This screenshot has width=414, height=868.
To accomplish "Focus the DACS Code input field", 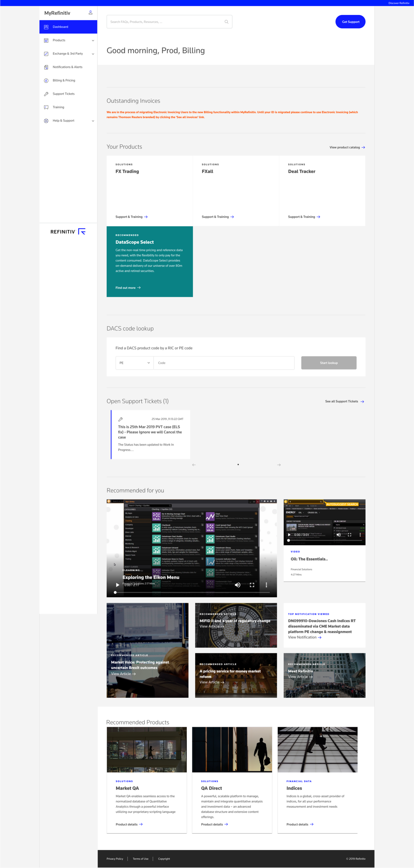I will click(224, 363).
